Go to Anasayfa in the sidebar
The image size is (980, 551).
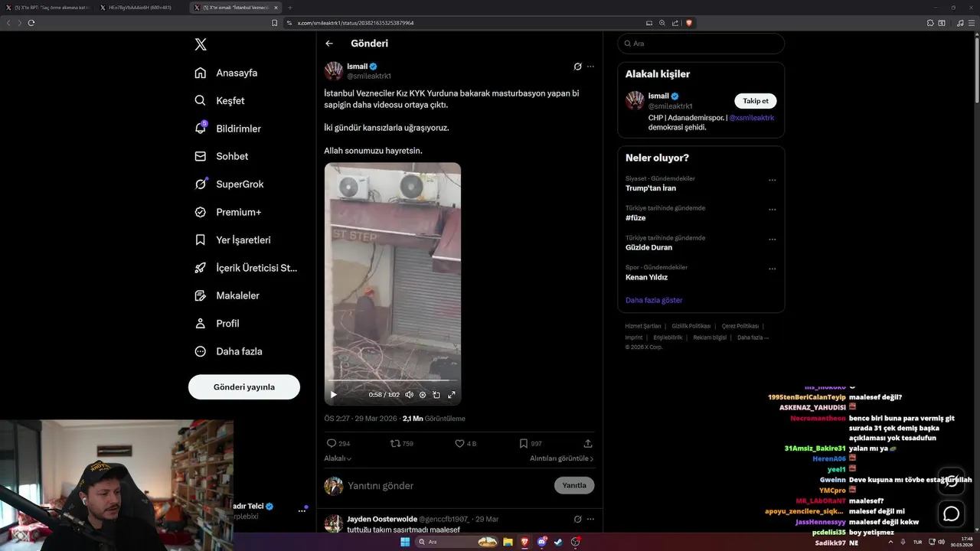226,73
